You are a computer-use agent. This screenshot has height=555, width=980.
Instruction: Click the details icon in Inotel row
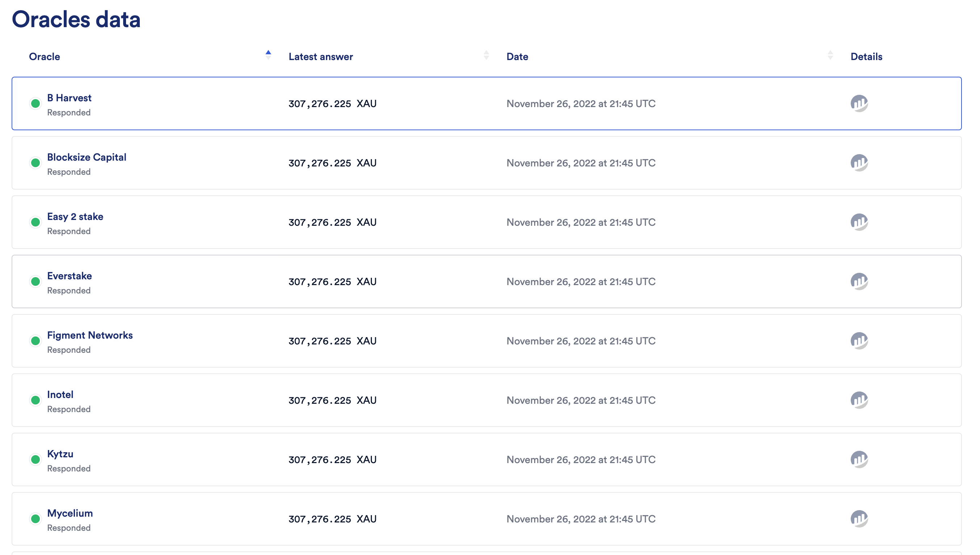pos(859,400)
